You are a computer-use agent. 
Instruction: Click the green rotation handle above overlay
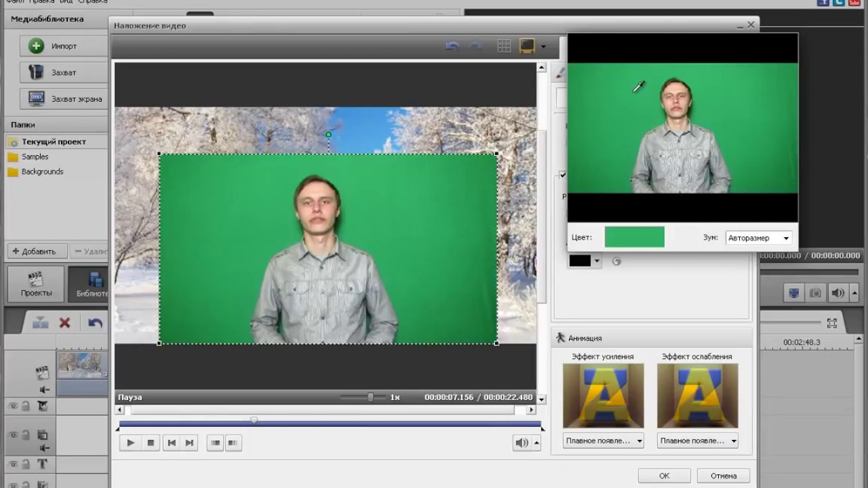pyautogui.click(x=328, y=135)
